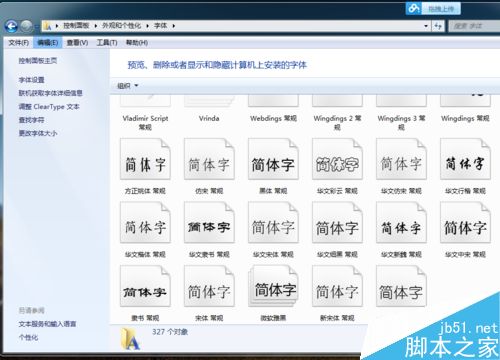Click the Back navigation arrow
Viewport: 500px width, 360px height.
pyautogui.click(x=11, y=26)
